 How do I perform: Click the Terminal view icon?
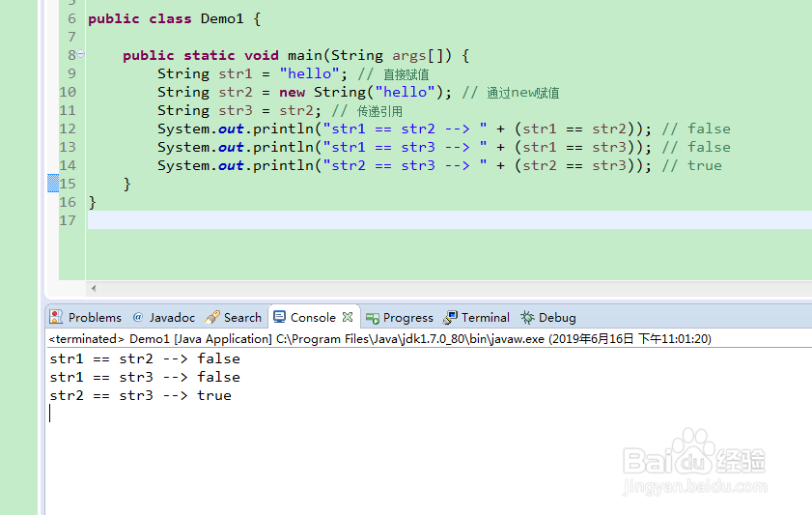[450, 317]
